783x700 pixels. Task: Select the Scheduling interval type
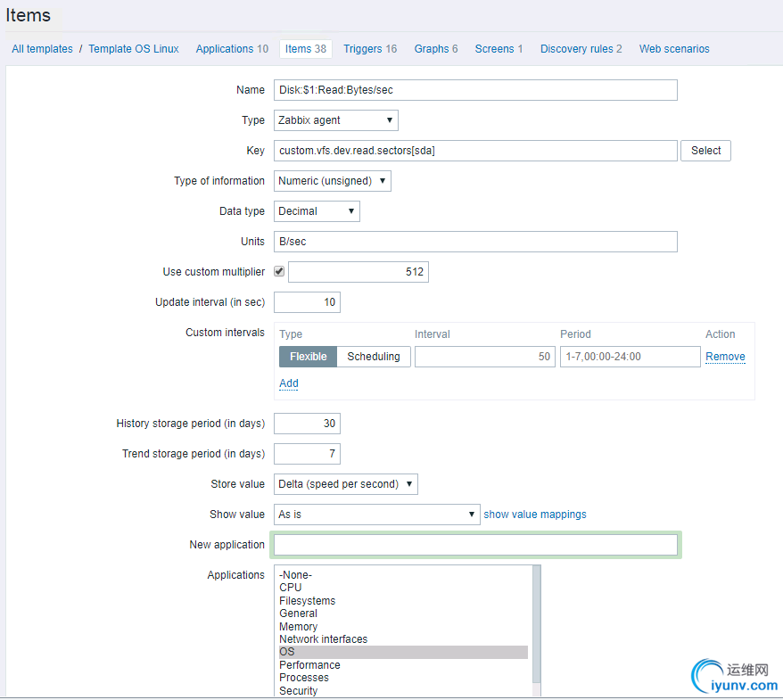pyautogui.click(x=374, y=357)
